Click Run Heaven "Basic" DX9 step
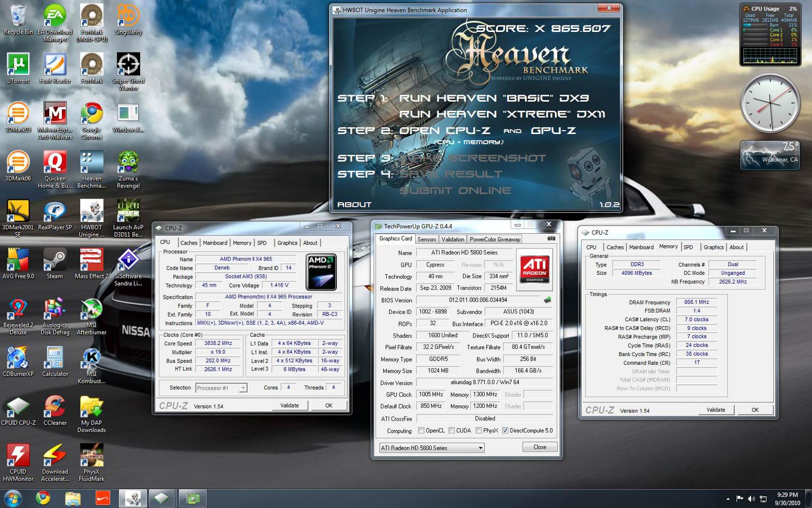Viewport: 812px width, 508px height. tap(494, 98)
